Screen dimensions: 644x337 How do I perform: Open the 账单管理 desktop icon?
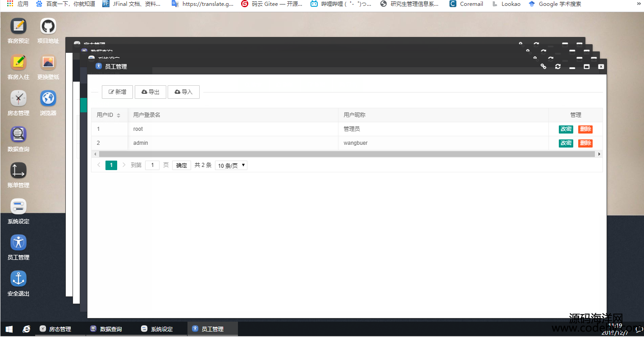tap(18, 171)
